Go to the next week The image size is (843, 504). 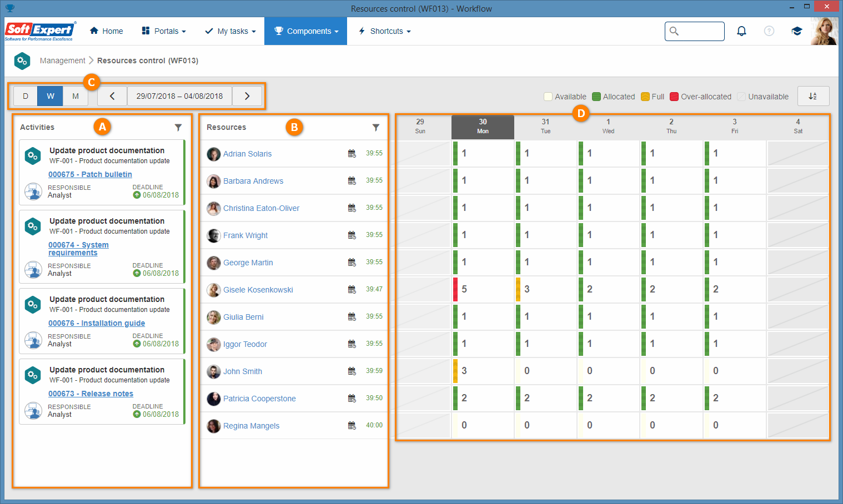(247, 96)
